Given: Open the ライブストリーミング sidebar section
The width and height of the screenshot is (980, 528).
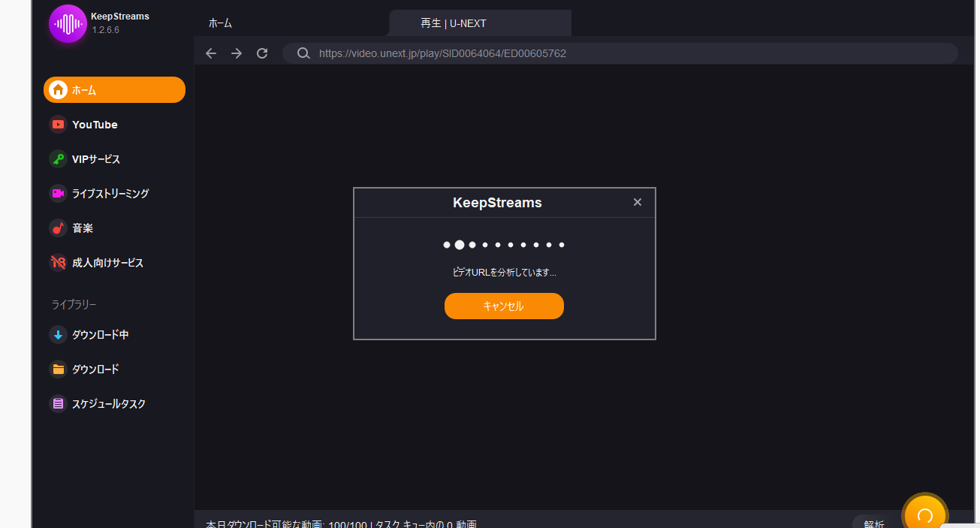Looking at the screenshot, I should 99,194.
